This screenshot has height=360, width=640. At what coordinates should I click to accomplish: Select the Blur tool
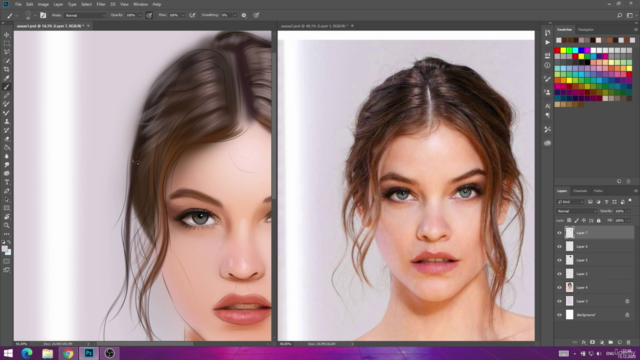point(7,156)
